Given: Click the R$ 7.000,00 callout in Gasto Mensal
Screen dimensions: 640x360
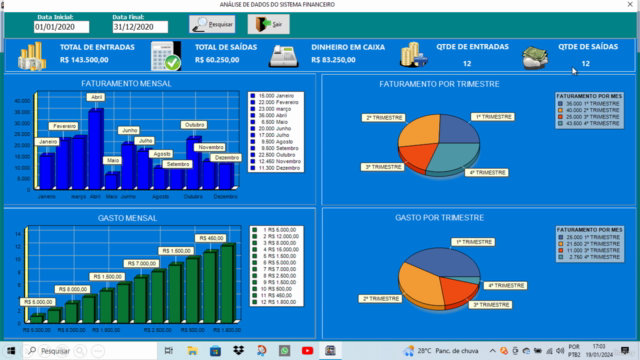Looking at the screenshot, I should coord(141,264).
